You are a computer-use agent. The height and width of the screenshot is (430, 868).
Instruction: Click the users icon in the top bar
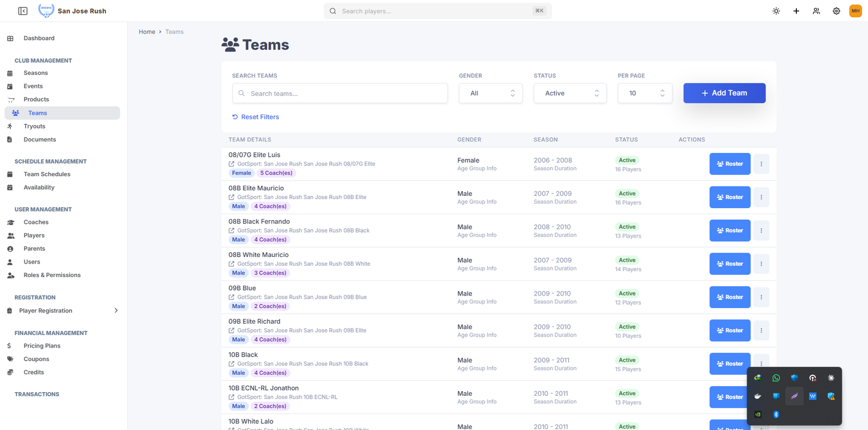click(x=816, y=11)
